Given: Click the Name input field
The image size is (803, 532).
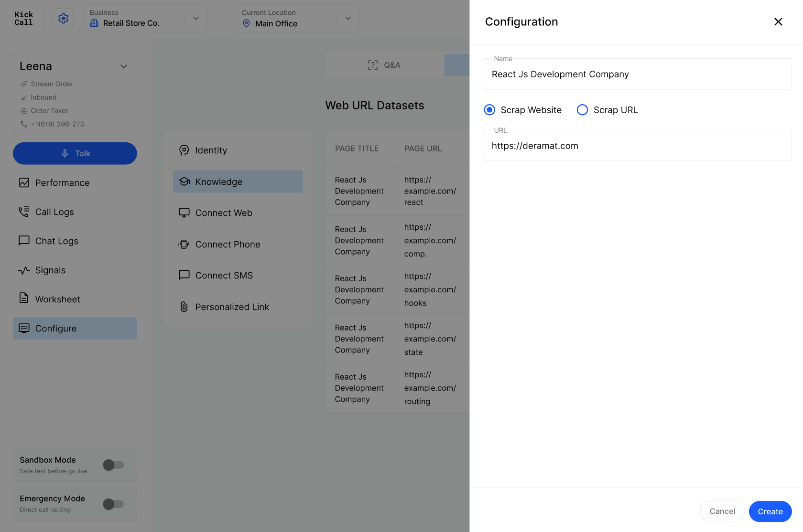Looking at the screenshot, I should click(x=637, y=74).
